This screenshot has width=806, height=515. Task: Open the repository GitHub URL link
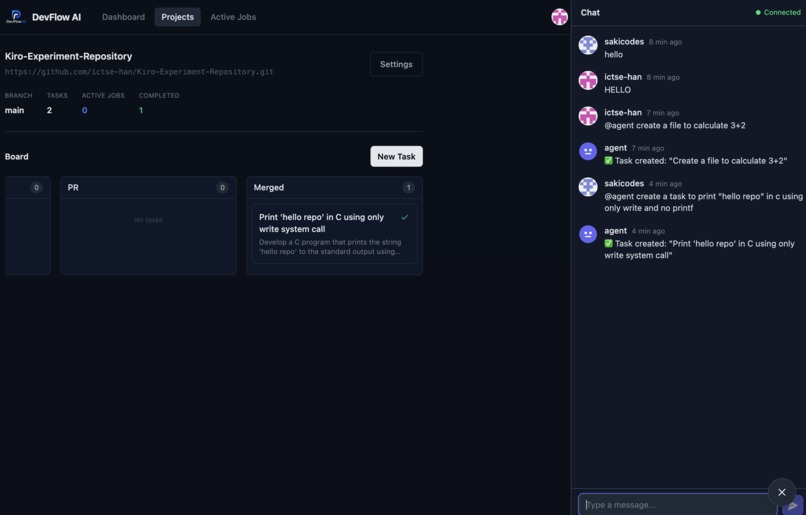139,72
